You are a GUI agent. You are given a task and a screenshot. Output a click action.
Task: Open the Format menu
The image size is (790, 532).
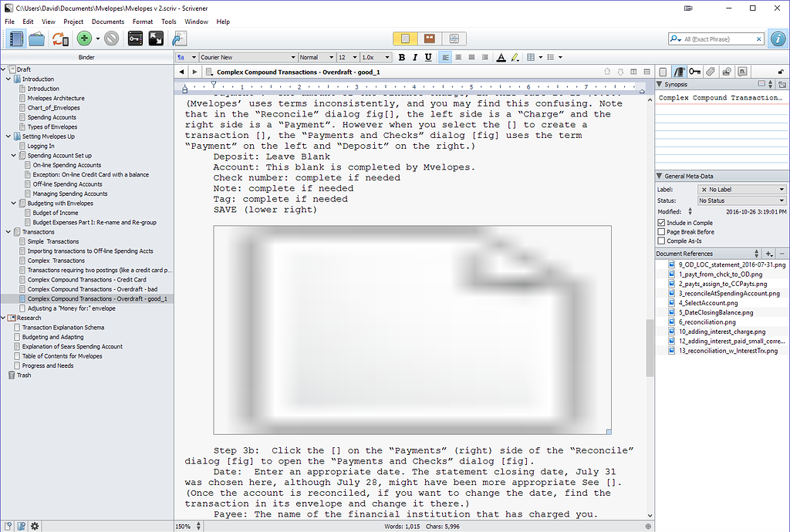click(x=143, y=22)
